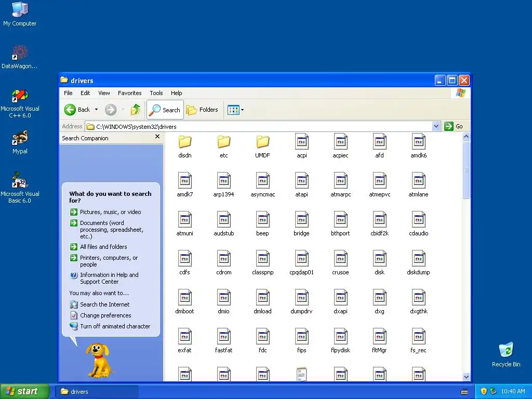Select the beep driver file
Viewport: 532px width, 399px height.
[x=262, y=224]
